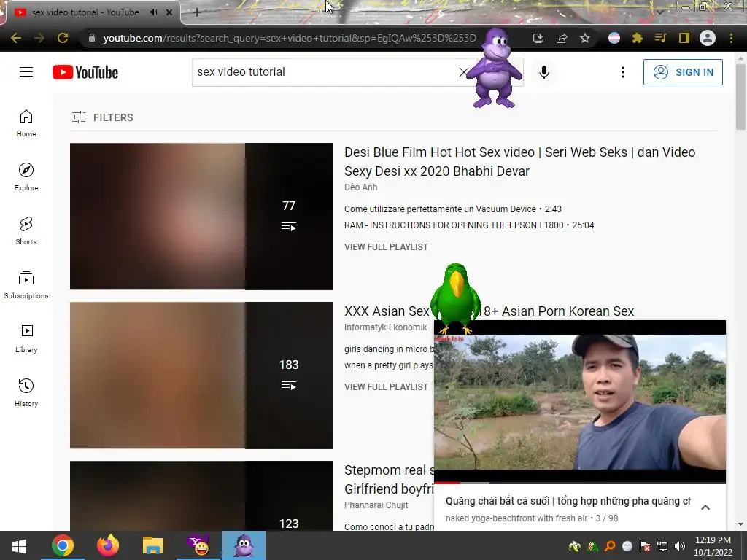Go to Home in the sidebar

(x=26, y=123)
